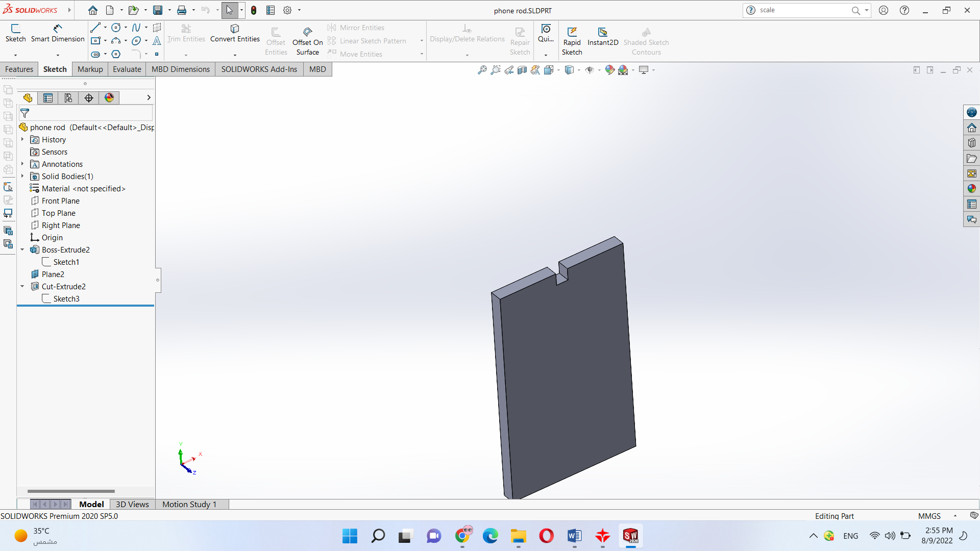Open the Display Style dropdown arrow
980x551 pixels.
tap(579, 70)
